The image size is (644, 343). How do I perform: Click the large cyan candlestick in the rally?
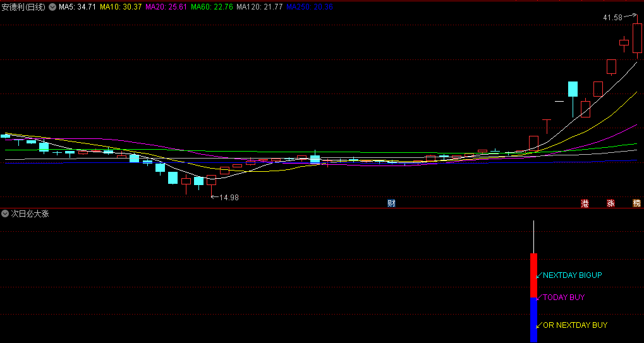(573, 90)
